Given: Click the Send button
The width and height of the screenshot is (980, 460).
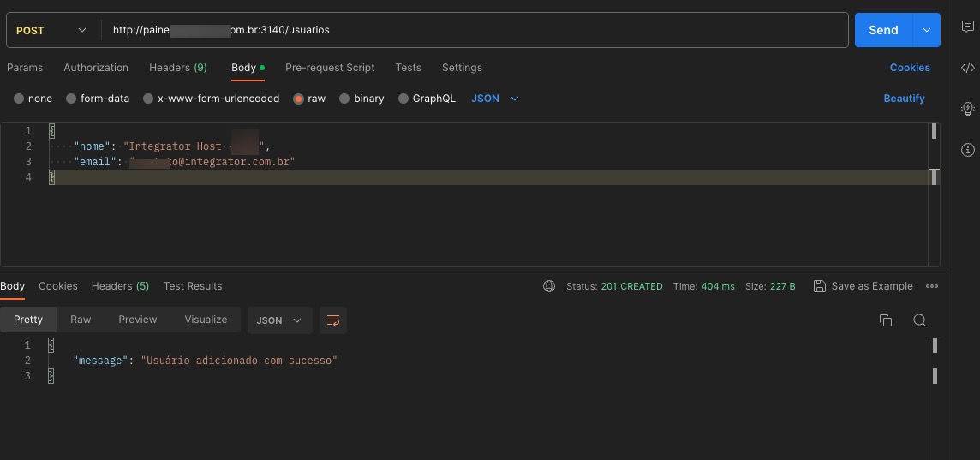Looking at the screenshot, I should coord(884,30).
